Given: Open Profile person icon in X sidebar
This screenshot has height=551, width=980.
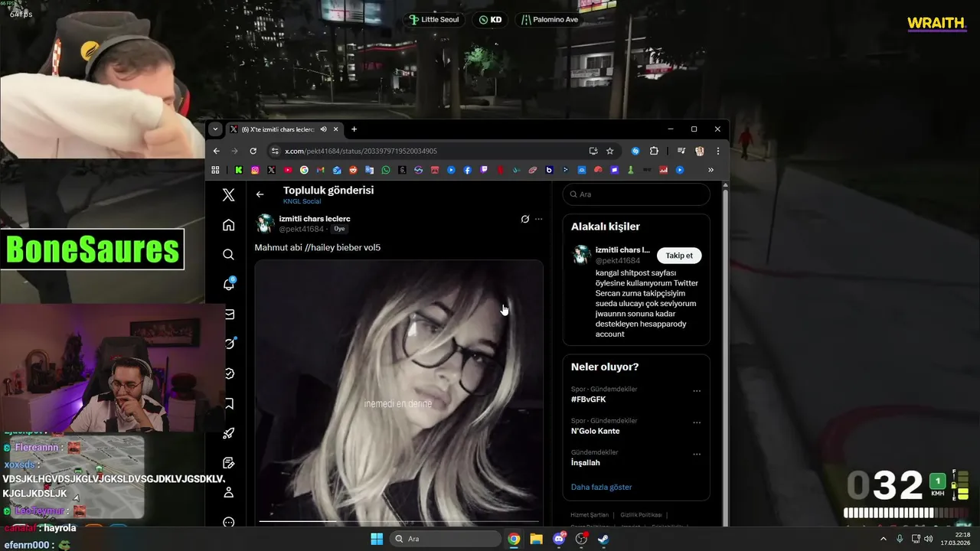Looking at the screenshot, I should (x=228, y=493).
